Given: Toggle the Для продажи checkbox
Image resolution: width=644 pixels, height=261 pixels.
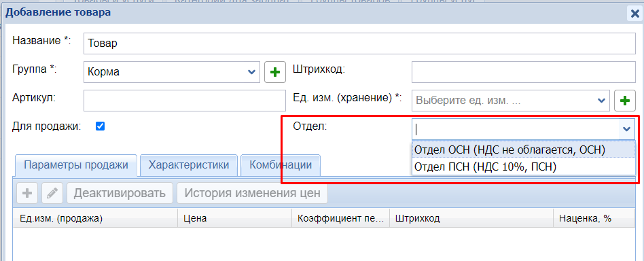Looking at the screenshot, I should click(x=101, y=126).
